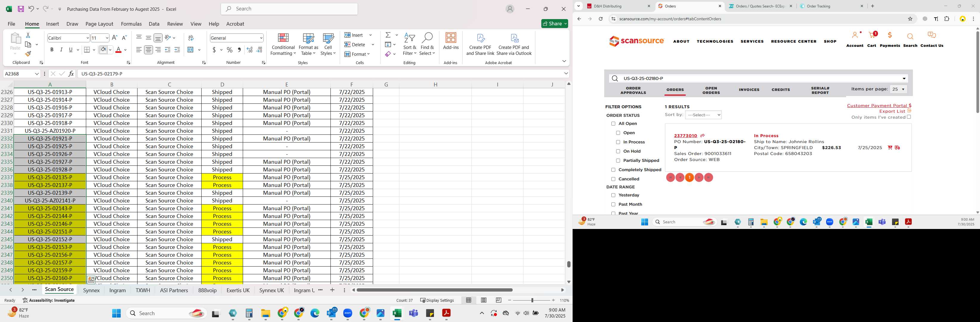Click the Increase Font Size icon

[115, 38]
